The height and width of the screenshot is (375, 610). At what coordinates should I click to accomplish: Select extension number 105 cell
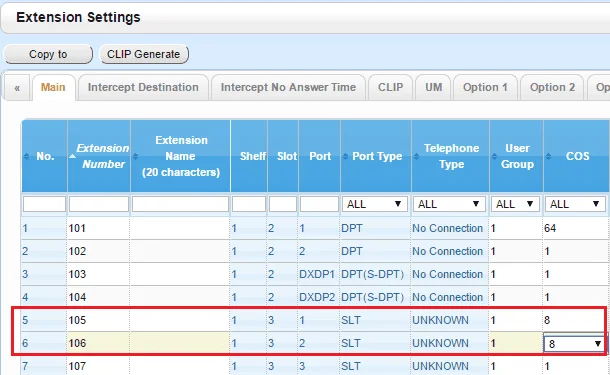(x=98, y=320)
